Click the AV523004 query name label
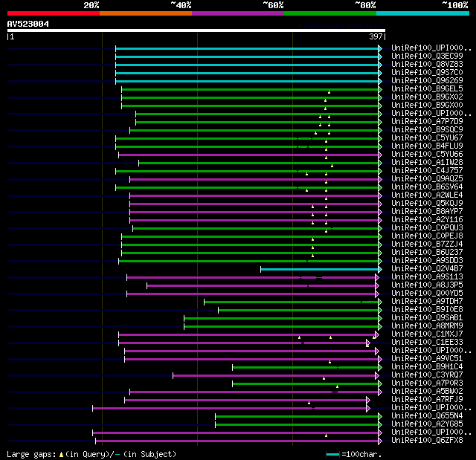Screen dimensions: 476x460 tap(28, 24)
